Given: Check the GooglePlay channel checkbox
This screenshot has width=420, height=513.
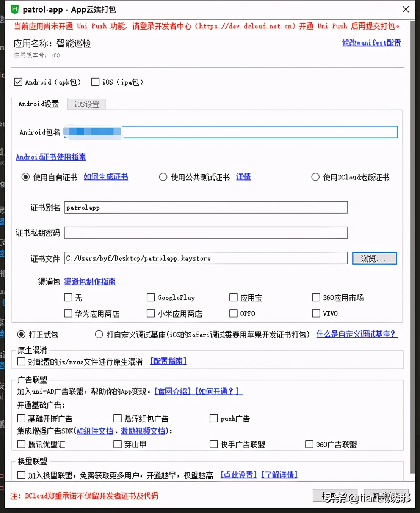Looking at the screenshot, I should (x=151, y=297).
